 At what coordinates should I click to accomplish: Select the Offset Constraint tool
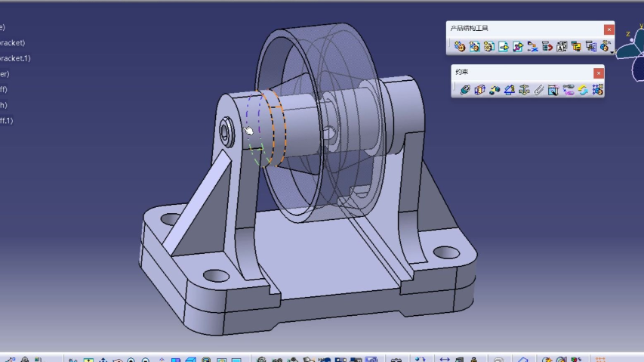pos(495,90)
